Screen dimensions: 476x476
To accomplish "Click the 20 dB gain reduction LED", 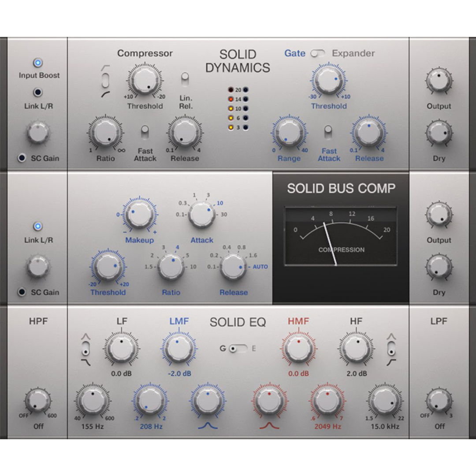I will pyautogui.click(x=231, y=89).
